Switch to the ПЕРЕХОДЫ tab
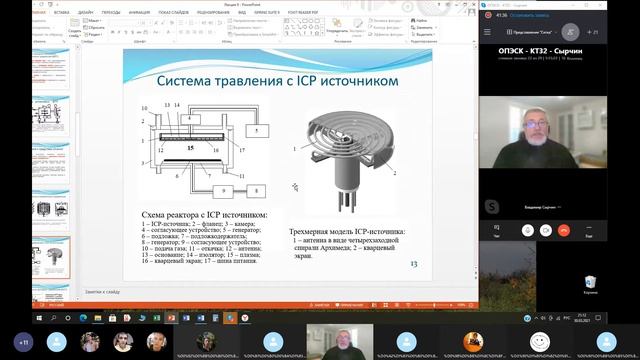 (111, 13)
